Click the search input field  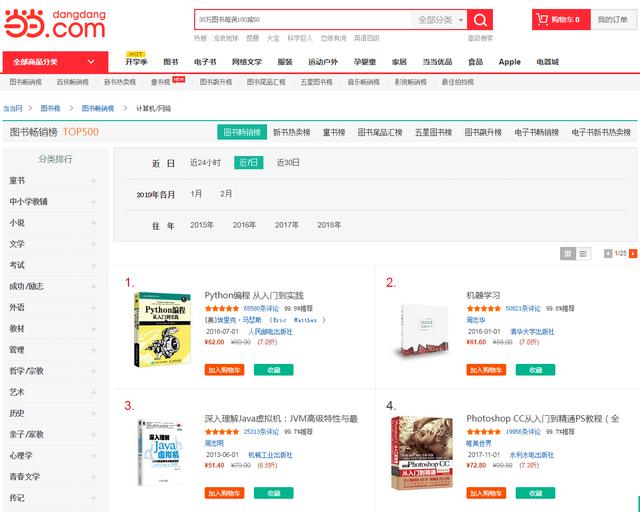(303, 20)
